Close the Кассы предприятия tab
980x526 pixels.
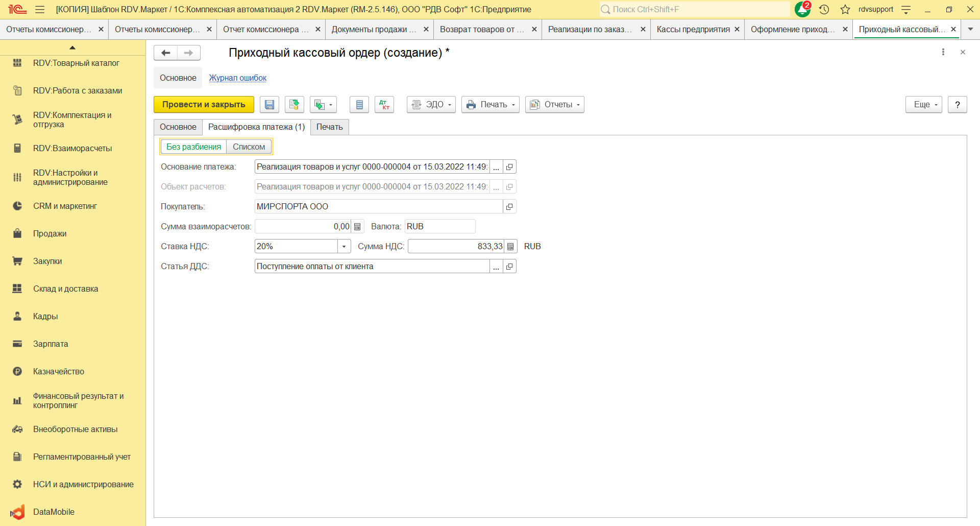[737, 30]
